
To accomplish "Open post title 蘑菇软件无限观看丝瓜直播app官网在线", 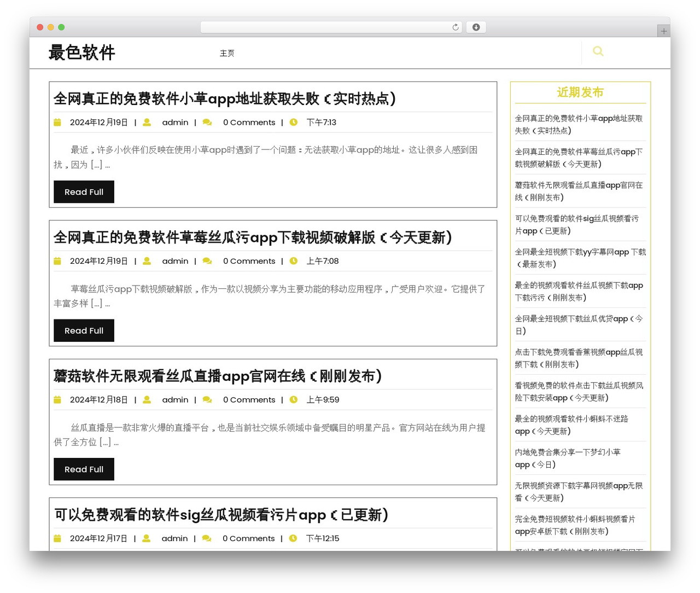I will (218, 376).
